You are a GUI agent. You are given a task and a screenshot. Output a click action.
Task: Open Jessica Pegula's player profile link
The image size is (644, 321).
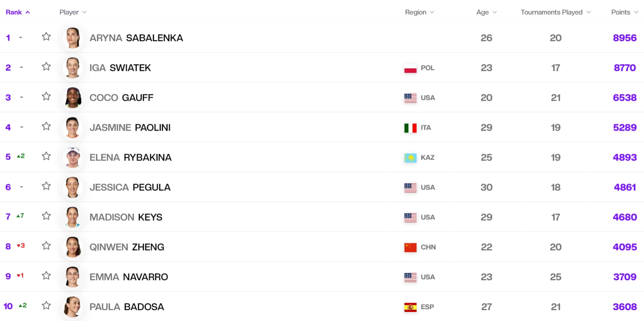(x=130, y=187)
